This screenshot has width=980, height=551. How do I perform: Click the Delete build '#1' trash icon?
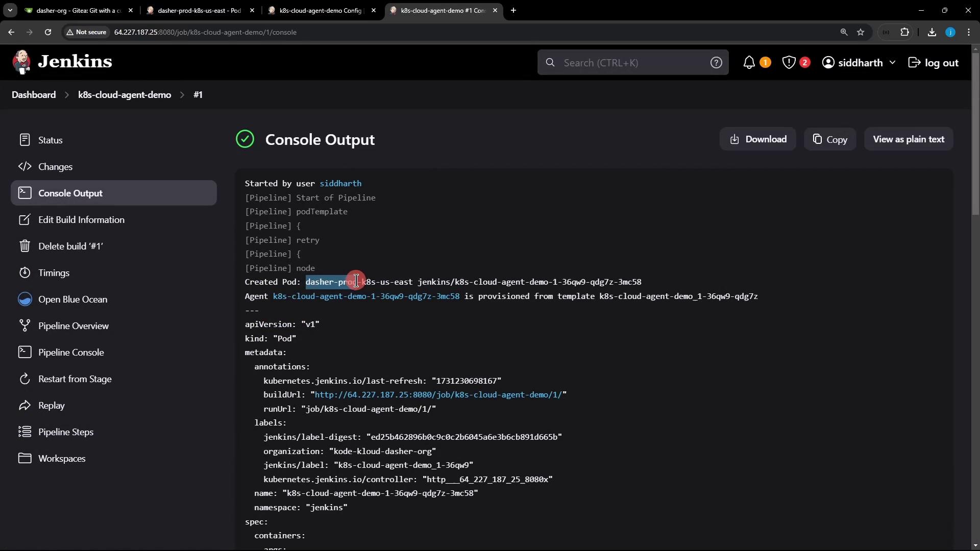(x=24, y=246)
